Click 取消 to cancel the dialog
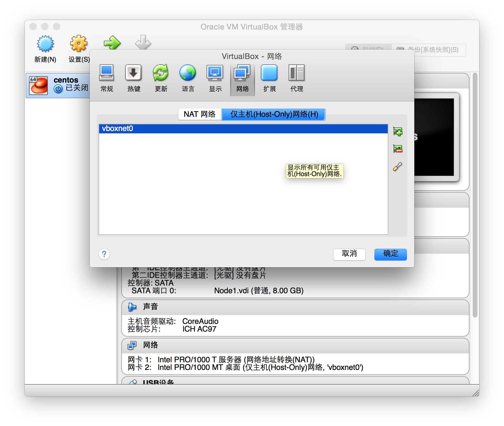The height and width of the screenshot is (426, 504). coord(349,254)
